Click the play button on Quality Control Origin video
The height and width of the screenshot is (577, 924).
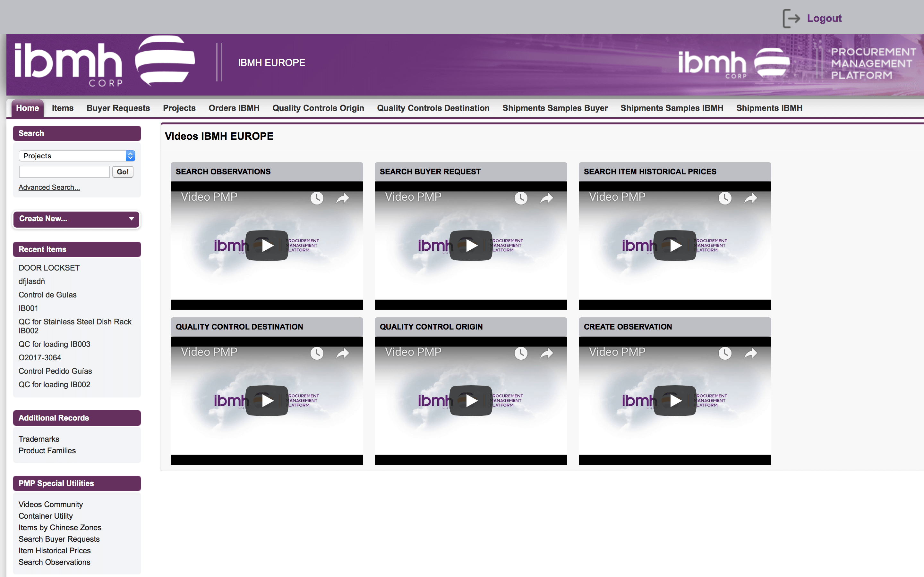pyautogui.click(x=470, y=399)
